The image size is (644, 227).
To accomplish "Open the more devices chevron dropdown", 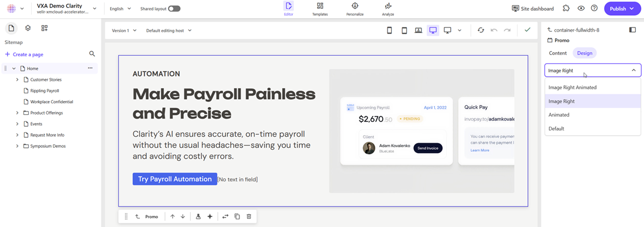I will coord(460,31).
